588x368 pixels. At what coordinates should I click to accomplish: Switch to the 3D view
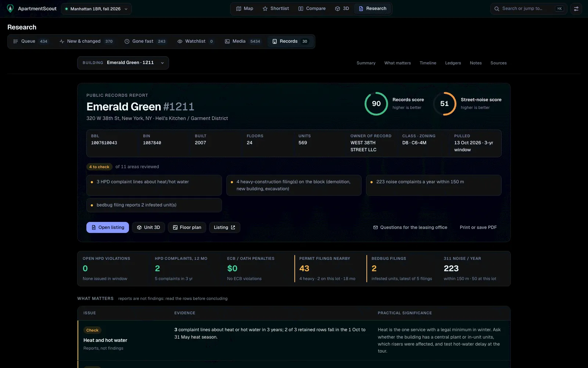tap(342, 8)
